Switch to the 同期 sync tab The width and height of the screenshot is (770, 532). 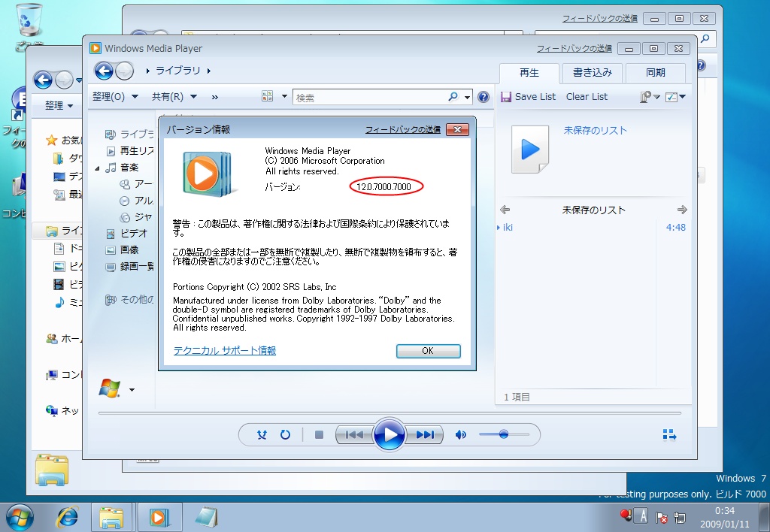pyautogui.click(x=656, y=73)
